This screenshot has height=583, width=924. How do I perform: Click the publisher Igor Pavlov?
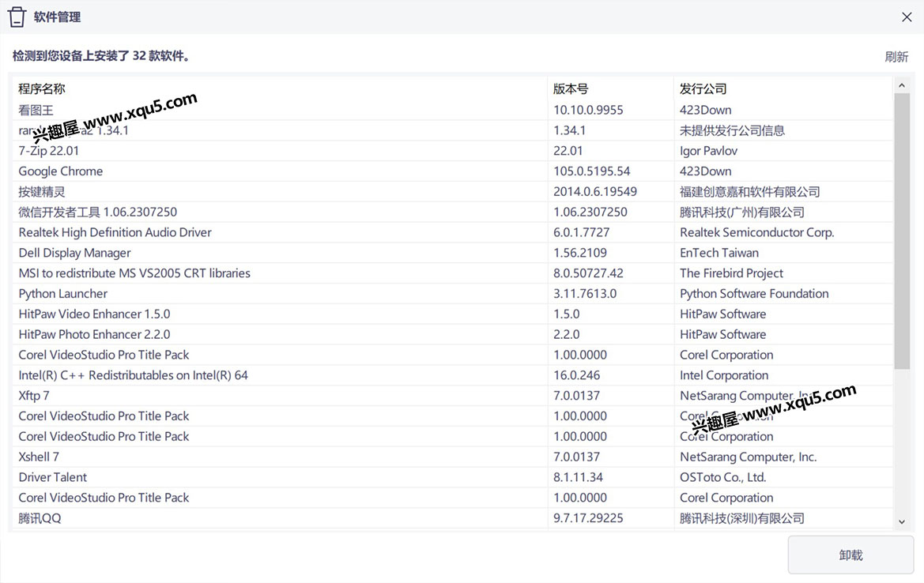tap(708, 151)
